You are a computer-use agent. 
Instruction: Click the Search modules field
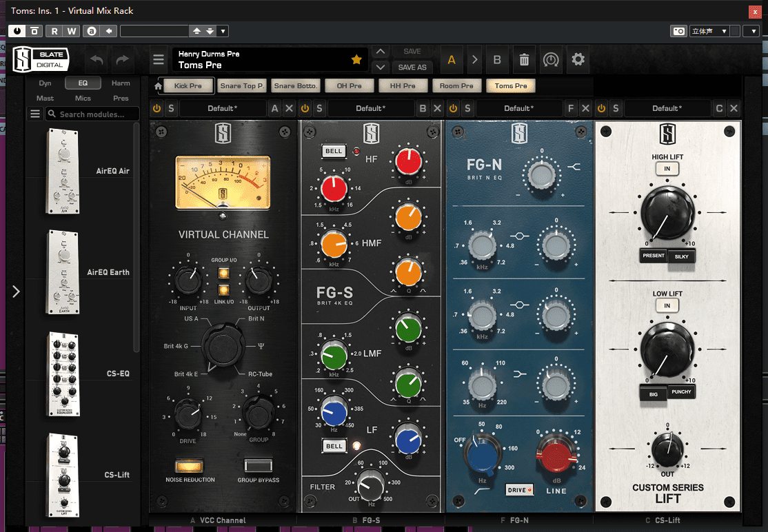92,114
